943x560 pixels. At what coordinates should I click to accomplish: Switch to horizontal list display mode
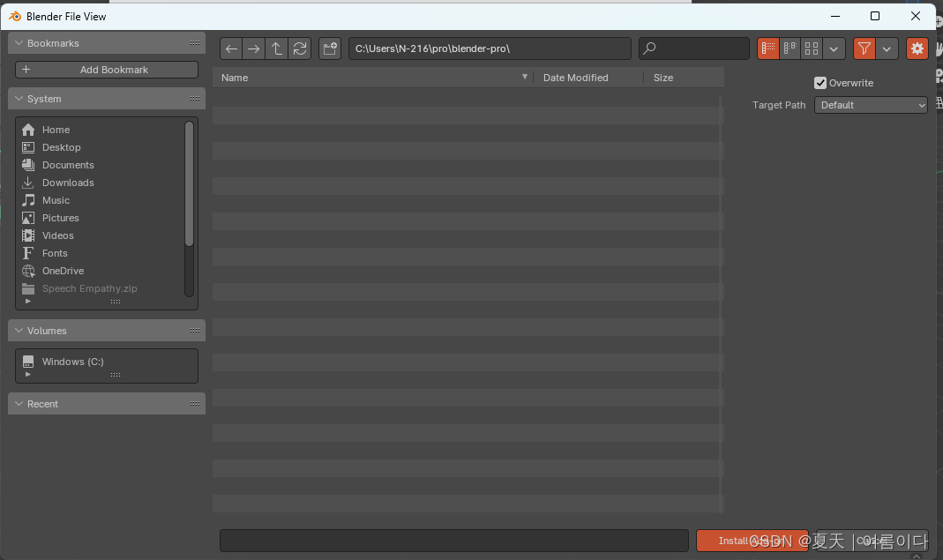(790, 49)
